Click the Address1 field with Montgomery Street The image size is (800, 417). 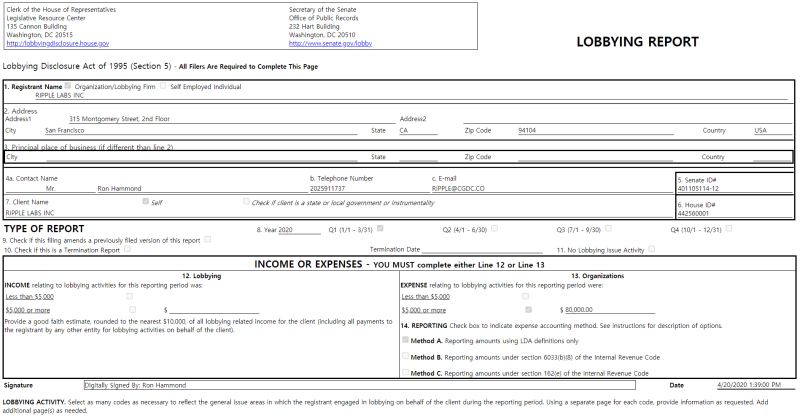[x=232, y=119]
